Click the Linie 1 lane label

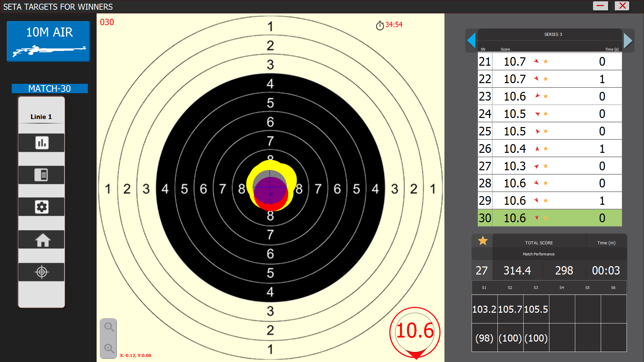[x=41, y=117]
